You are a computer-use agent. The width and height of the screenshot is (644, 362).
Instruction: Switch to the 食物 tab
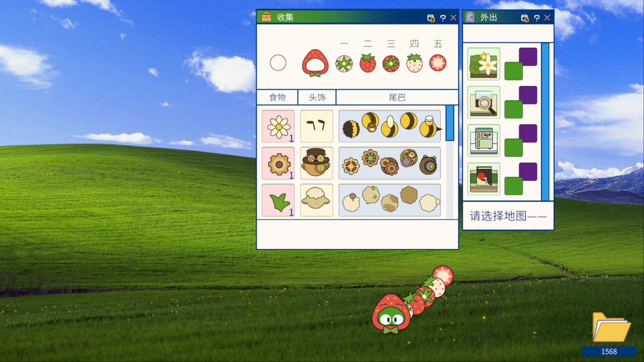coord(277,97)
